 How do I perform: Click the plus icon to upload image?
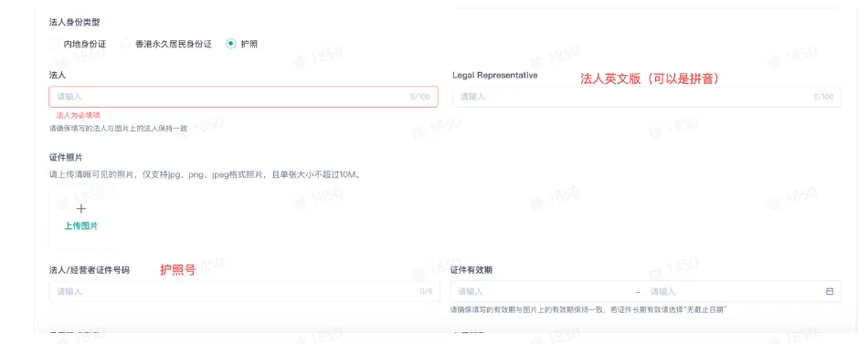click(81, 209)
